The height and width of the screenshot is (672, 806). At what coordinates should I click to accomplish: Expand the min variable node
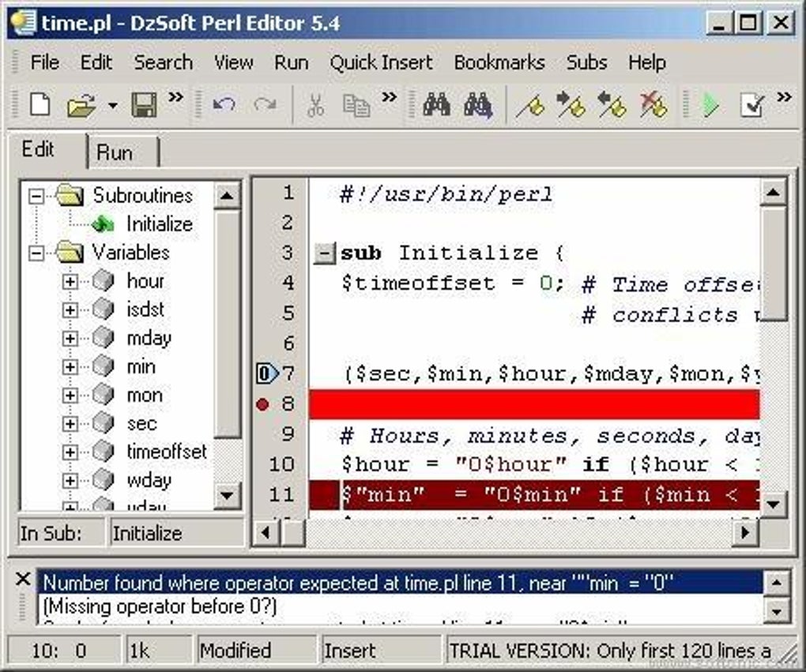point(70,367)
